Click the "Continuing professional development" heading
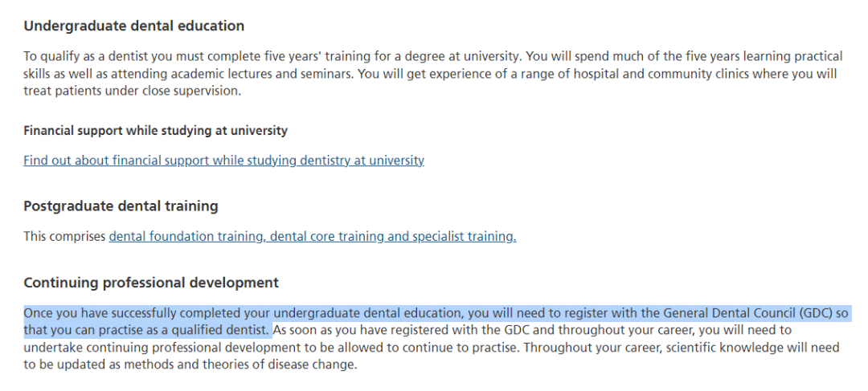Image resolution: width=868 pixels, height=391 pixels. (x=151, y=283)
